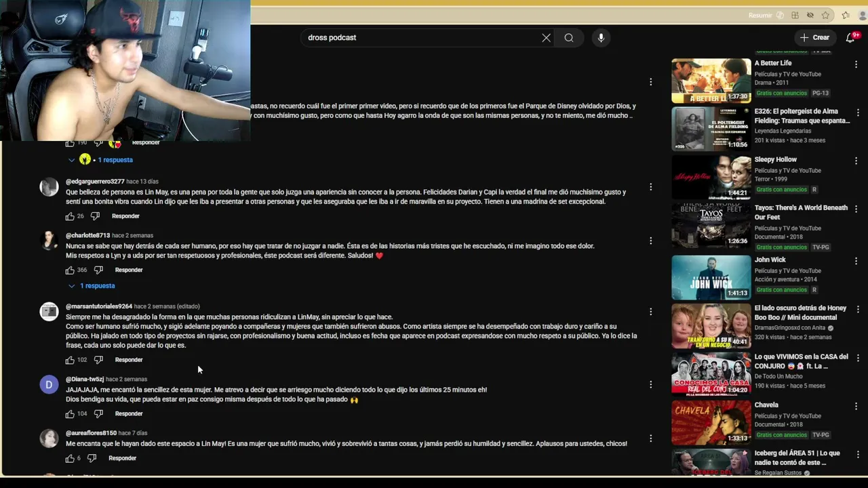Open options menu for @aureaflores8150 comment
Screen dimensions: 868x488
(x=650, y=439)
